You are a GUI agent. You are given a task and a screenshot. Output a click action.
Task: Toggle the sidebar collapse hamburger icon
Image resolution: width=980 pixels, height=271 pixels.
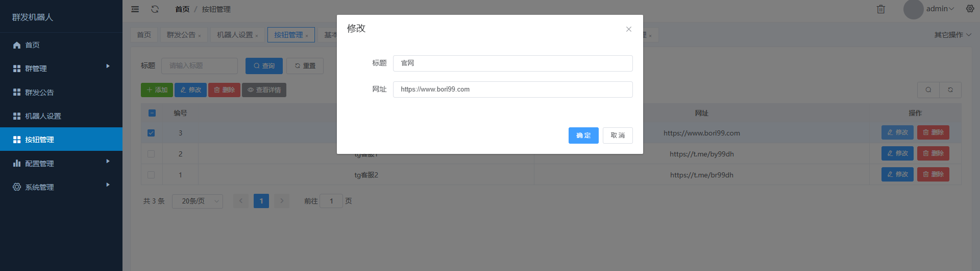pos(135,9)
